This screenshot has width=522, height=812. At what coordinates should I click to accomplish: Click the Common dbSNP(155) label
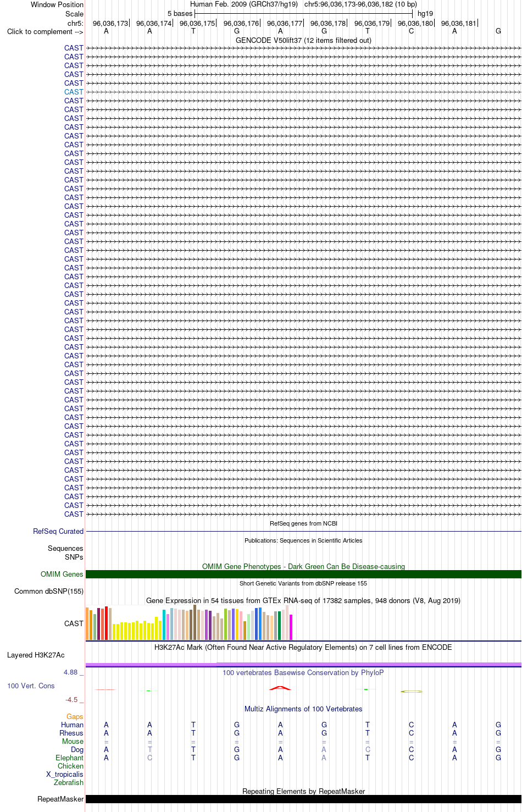pos(49,591)
